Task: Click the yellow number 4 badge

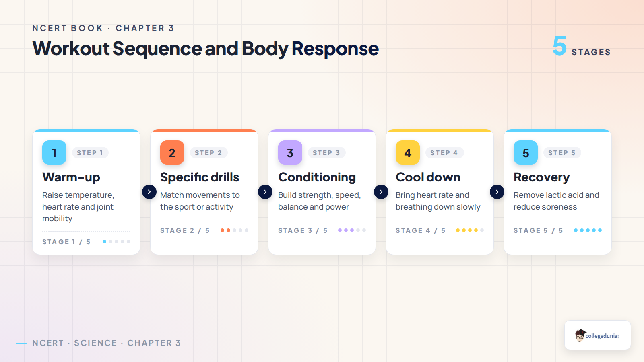Action: [x=408, y=152]
